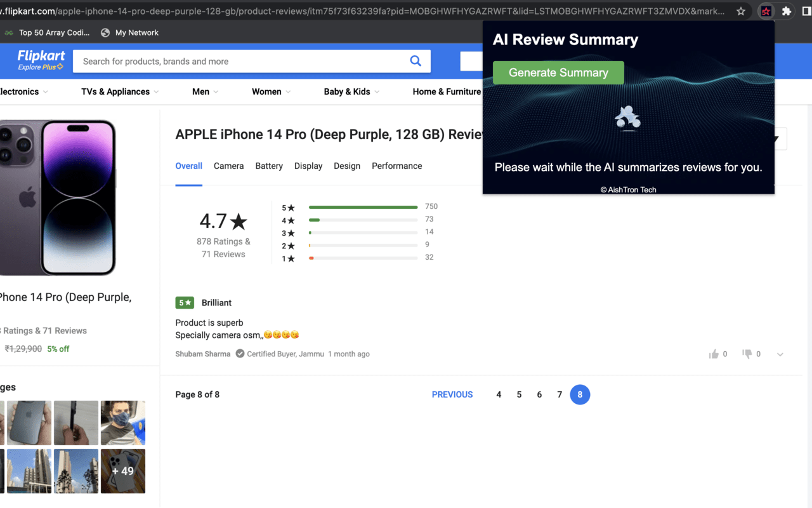Click reviewer name Shubam Sharma

pos(203,354)
